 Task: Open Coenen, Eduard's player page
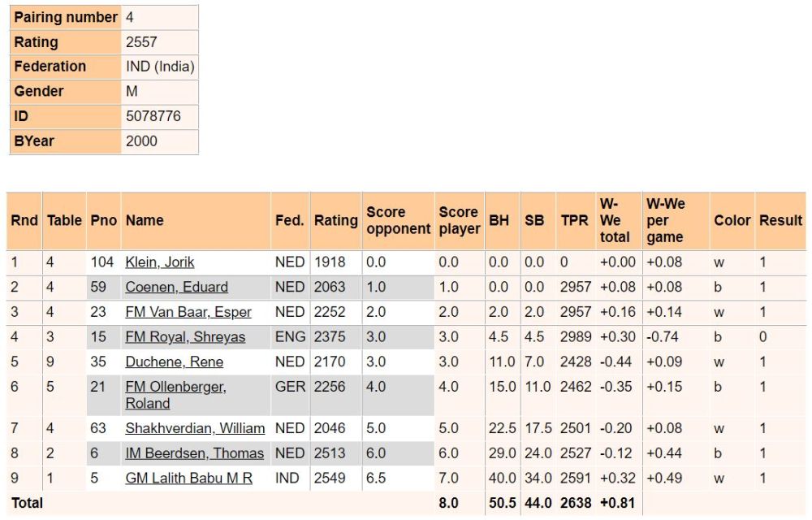pos(176,287)
